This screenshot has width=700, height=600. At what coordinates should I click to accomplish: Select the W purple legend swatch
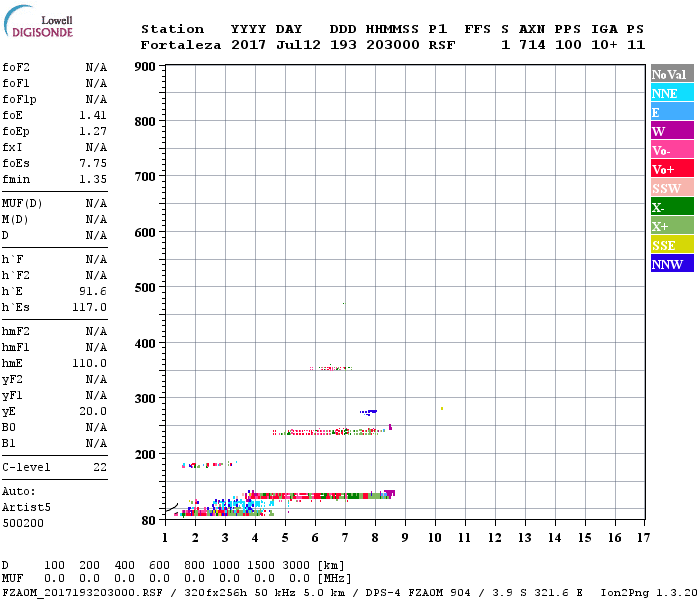click(x=672, y=131)
